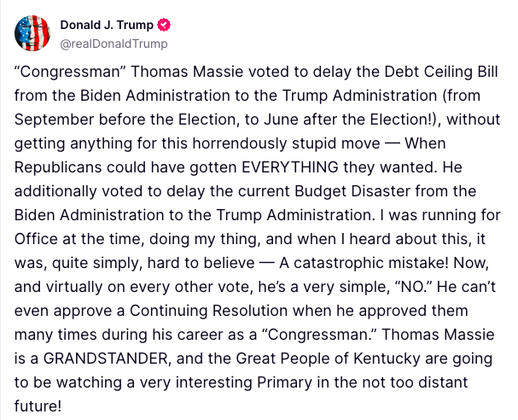Open the @realDonaldTrump handle link
This screenshot has height=420, width=518.
point(113,43)
